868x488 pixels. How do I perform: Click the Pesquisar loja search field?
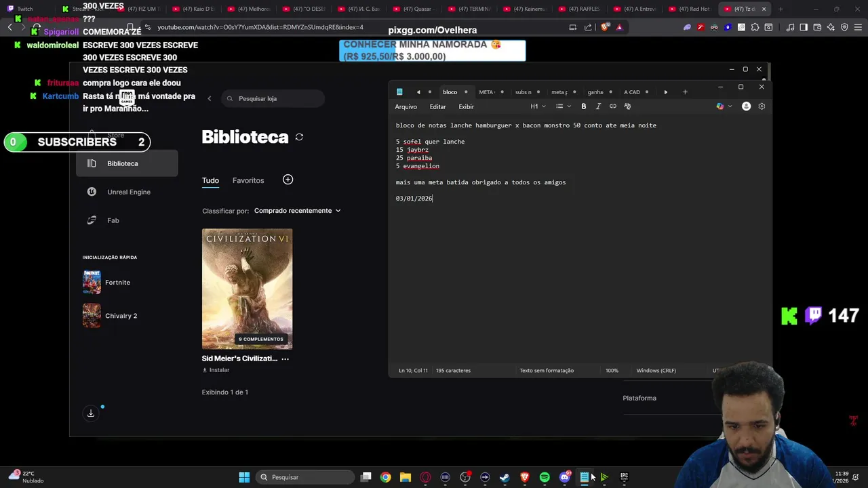(273, 99)
